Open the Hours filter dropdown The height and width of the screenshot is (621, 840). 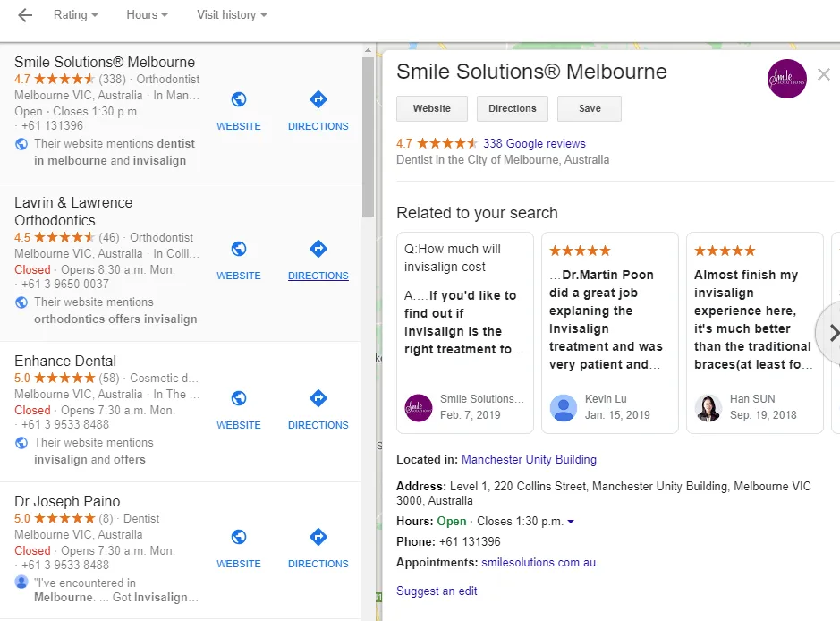click(147, 15)
